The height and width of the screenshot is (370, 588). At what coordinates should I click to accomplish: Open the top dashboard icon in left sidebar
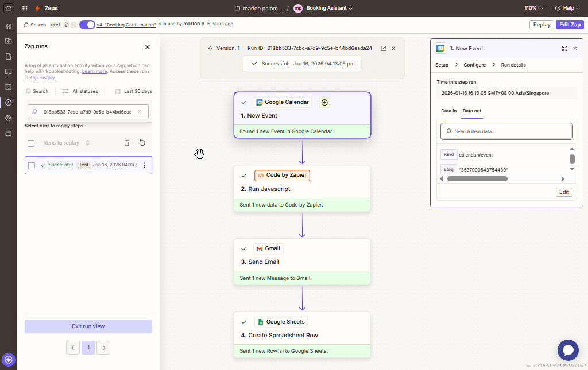[8, 26]
